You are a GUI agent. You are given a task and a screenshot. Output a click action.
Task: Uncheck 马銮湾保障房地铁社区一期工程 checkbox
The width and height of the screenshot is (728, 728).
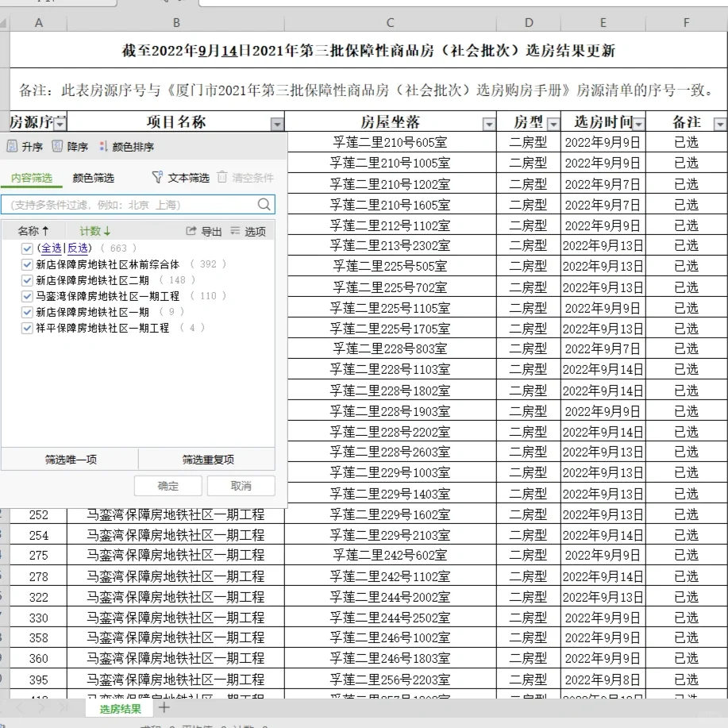[27, 296]
